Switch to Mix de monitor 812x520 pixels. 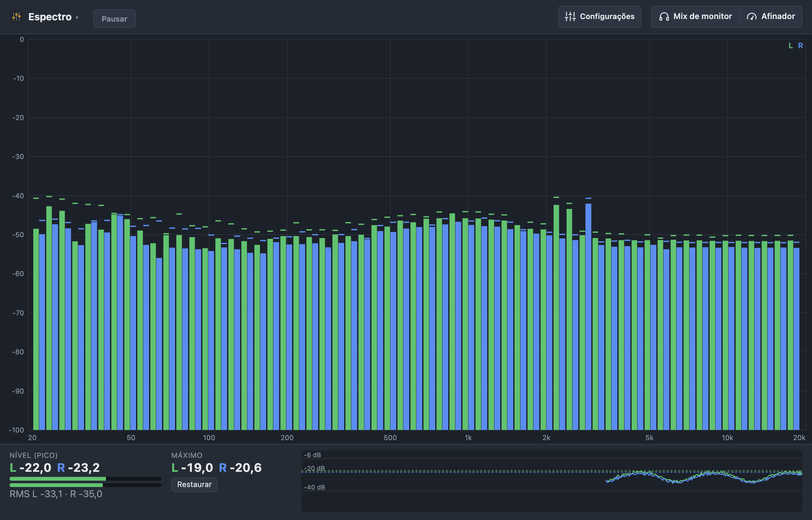coord(695,17)
